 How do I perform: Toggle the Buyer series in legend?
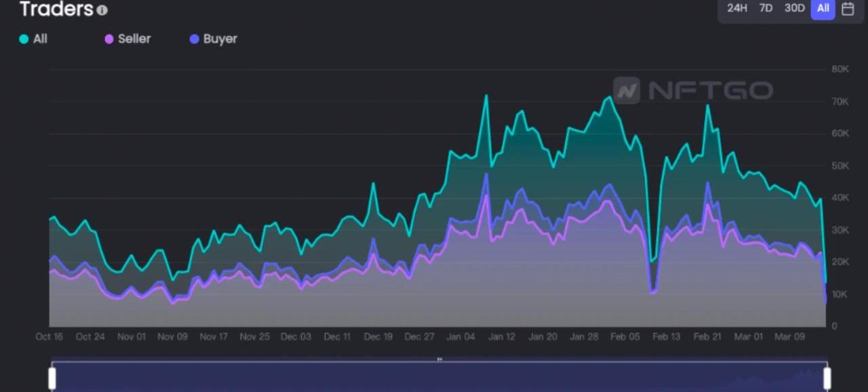(x=214, y=39)
